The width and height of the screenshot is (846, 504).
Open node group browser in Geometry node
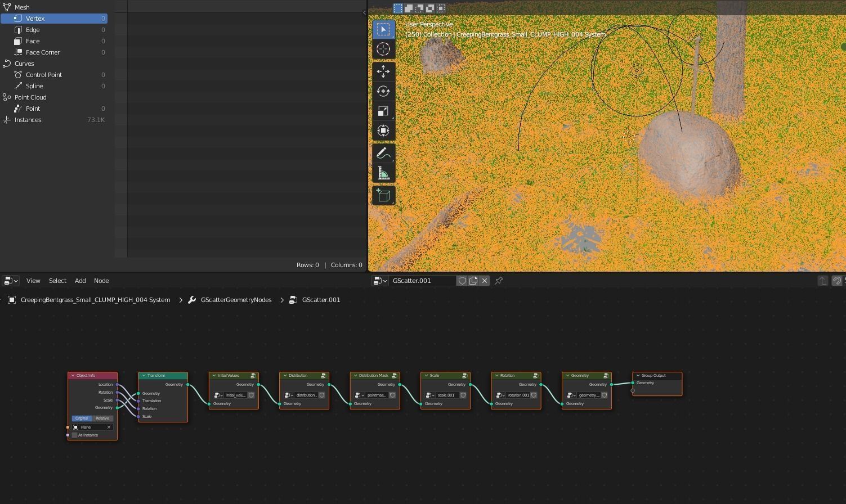572,395
